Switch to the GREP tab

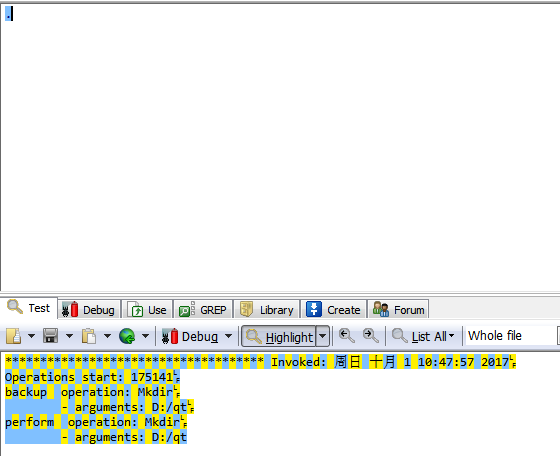tap(203, 309)
